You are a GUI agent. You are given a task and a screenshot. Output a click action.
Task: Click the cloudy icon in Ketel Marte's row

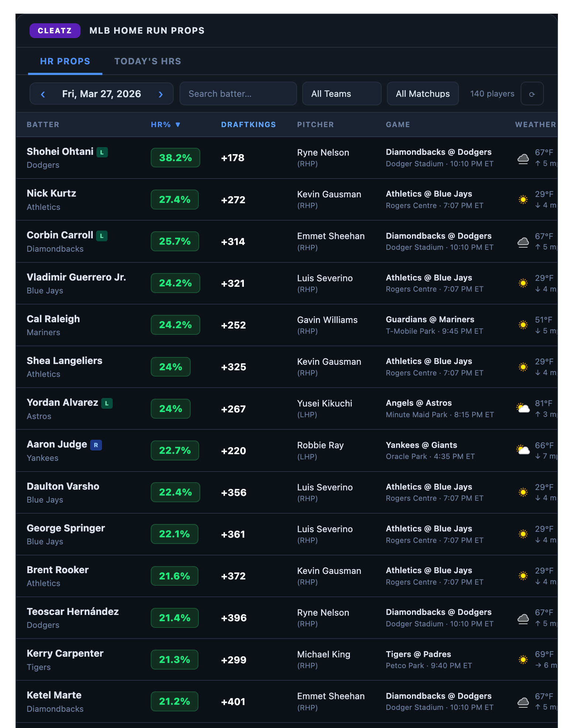[x=523, y=702]
